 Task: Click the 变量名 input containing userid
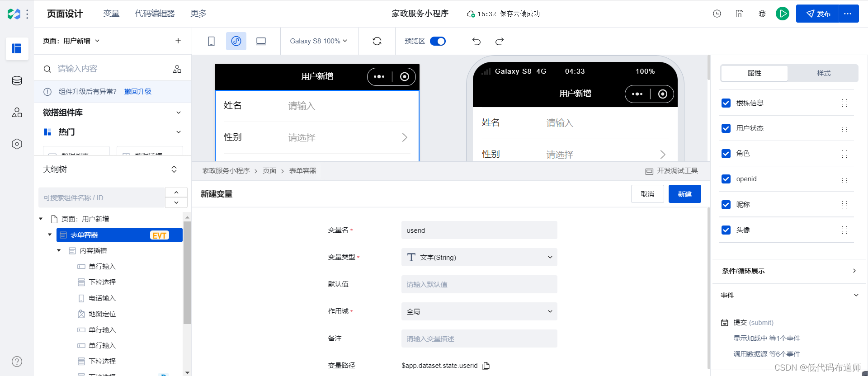pos(479,230)
